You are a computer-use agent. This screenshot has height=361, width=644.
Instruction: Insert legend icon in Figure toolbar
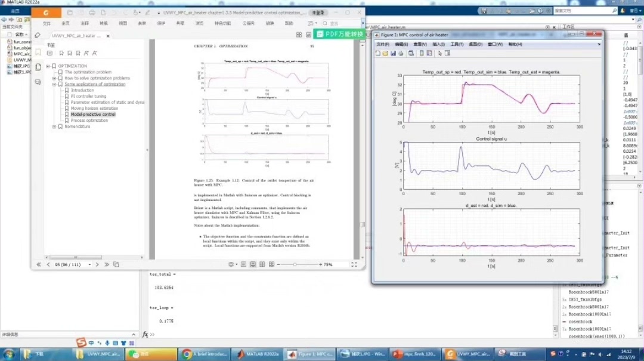tap(429, 54)
